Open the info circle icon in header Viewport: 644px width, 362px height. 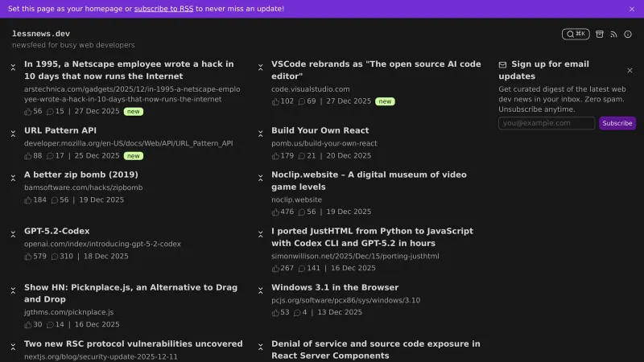coord(628,34)
